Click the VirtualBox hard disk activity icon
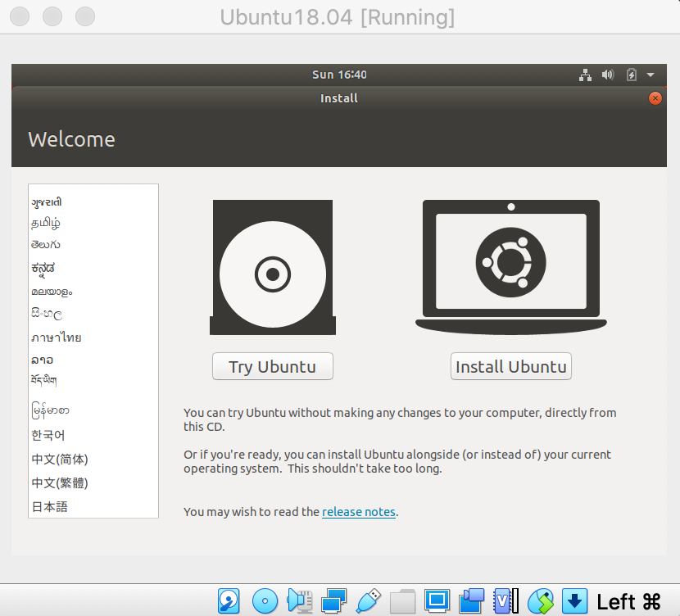The image size is (680, 616). coord(229,601)
